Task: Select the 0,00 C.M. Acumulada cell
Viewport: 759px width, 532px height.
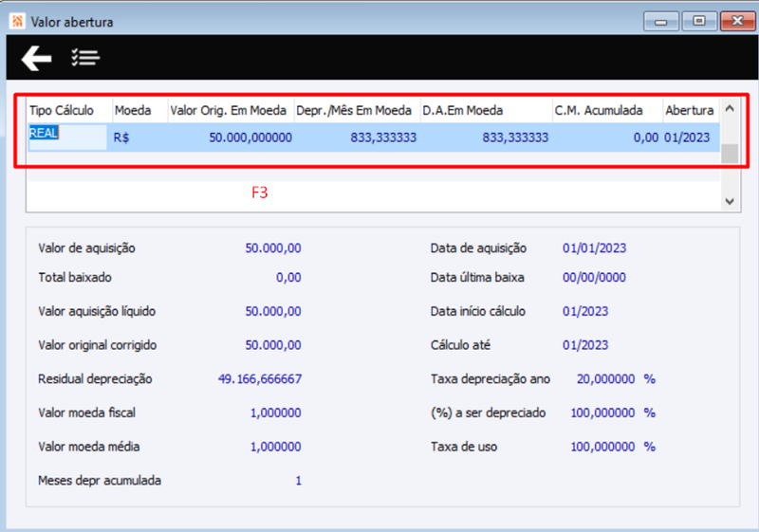Action: click(607, 138)
